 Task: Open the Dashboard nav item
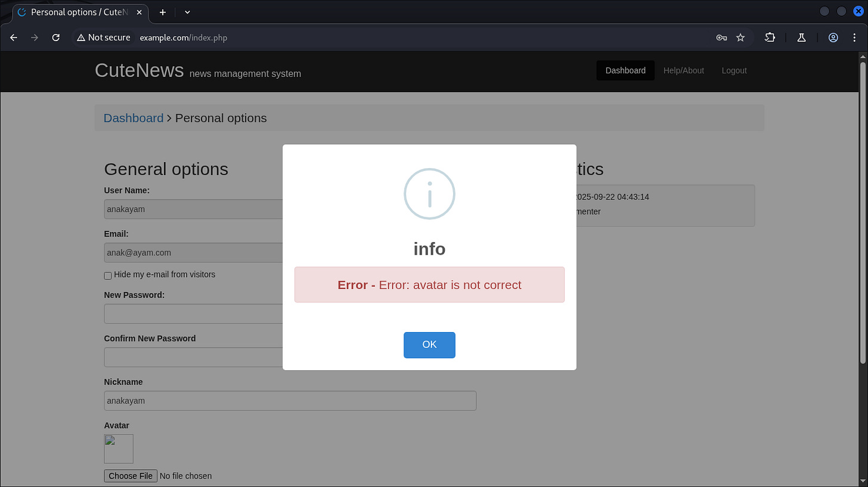(x=625, y=70)
